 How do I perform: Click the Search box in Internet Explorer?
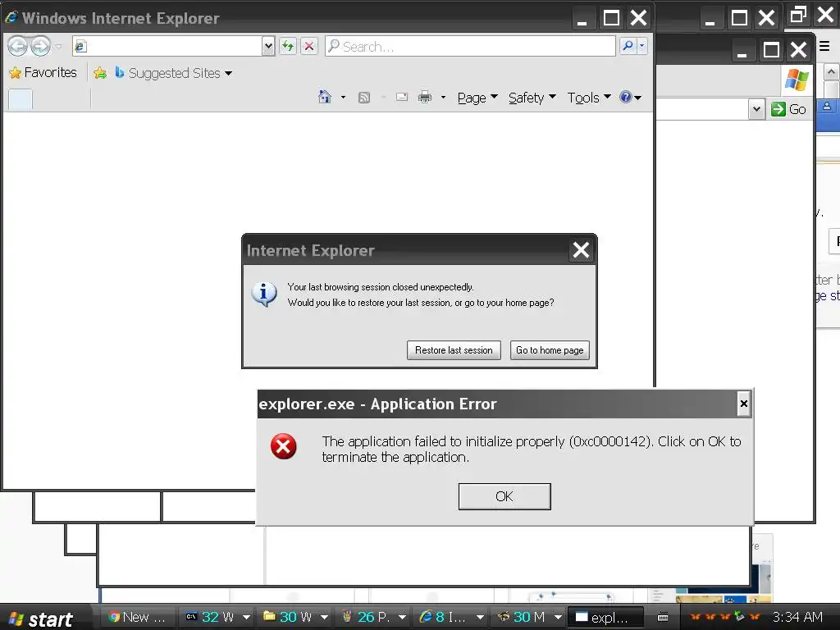470,46
